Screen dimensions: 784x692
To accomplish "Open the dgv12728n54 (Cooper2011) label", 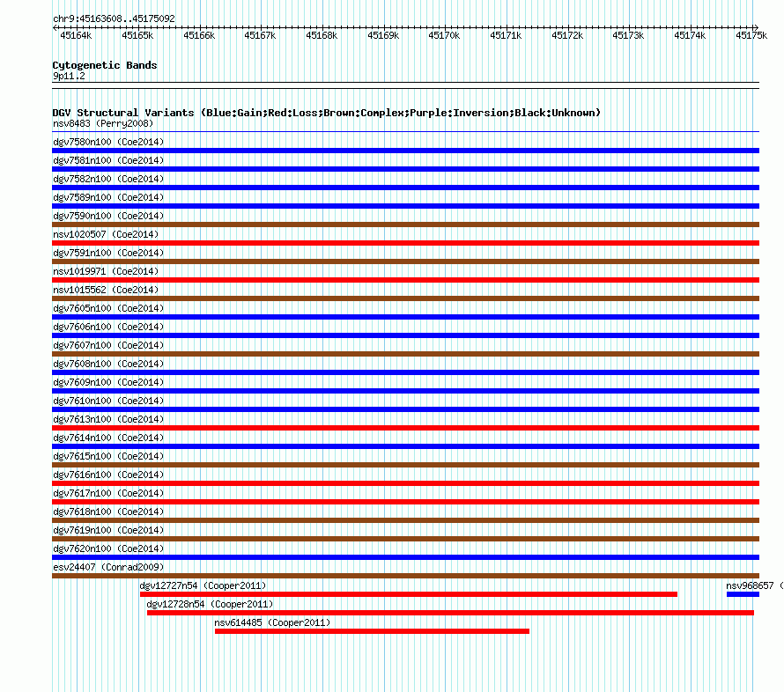I will 210,604.
